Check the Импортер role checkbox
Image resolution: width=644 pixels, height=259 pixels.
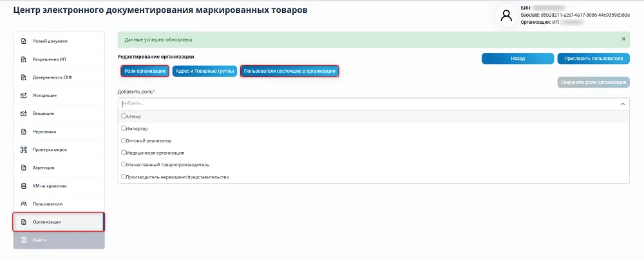[124, 128]
